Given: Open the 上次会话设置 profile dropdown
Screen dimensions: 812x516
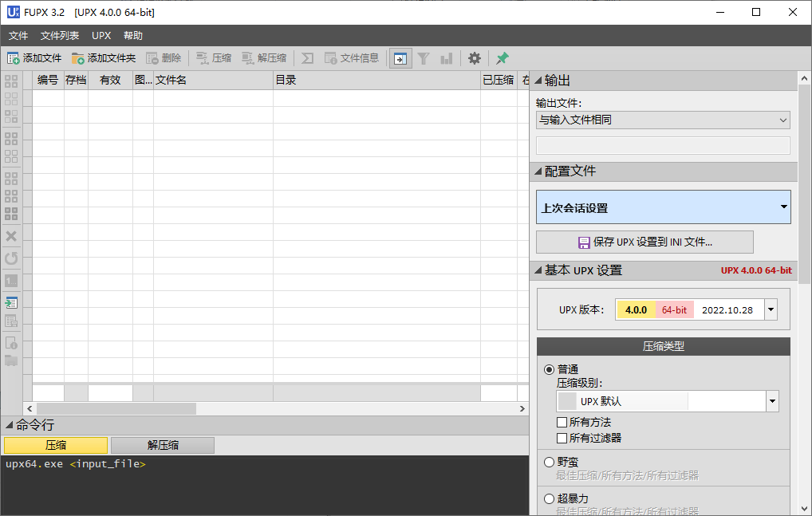Looking at the screenshot, I should point(664,207).
